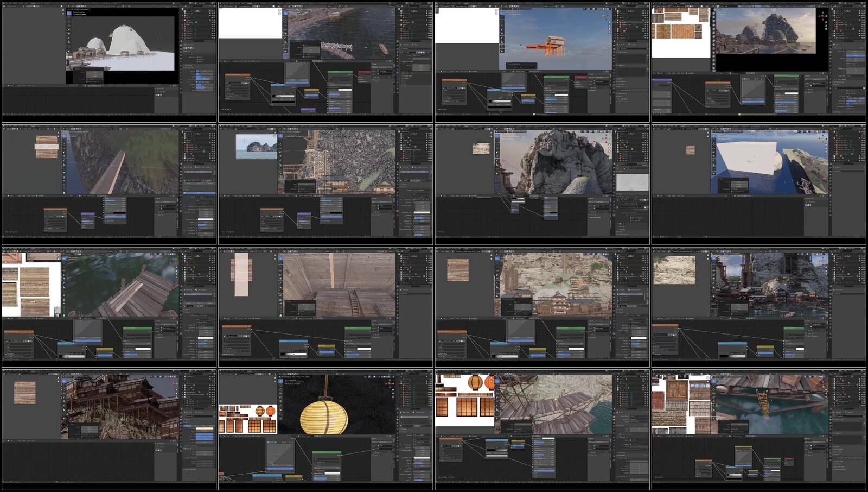This screenshot has height=492, width=868.
Task: Click the green shader node header below the lantern
Action: 326,452
